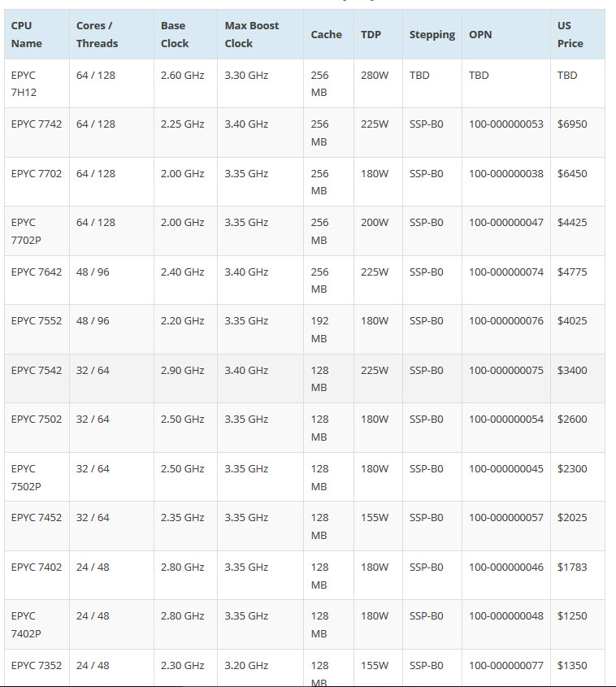616x687 pixels.
Task: Select the EPYC 7H12 CPU name cell
Action: [37, 84]
